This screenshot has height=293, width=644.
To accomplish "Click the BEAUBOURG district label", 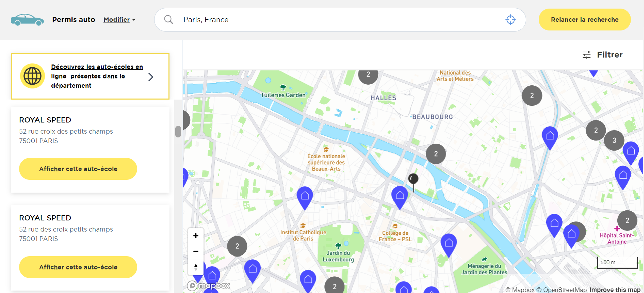I will [x=432, y=117].
